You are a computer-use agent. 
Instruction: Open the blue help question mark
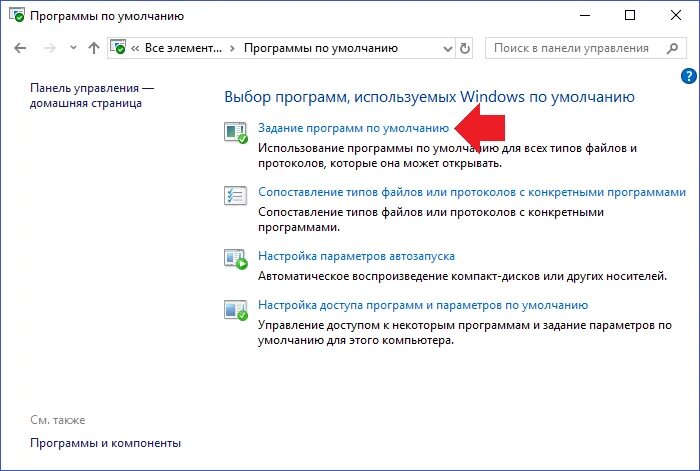click(x=689, y=76)
